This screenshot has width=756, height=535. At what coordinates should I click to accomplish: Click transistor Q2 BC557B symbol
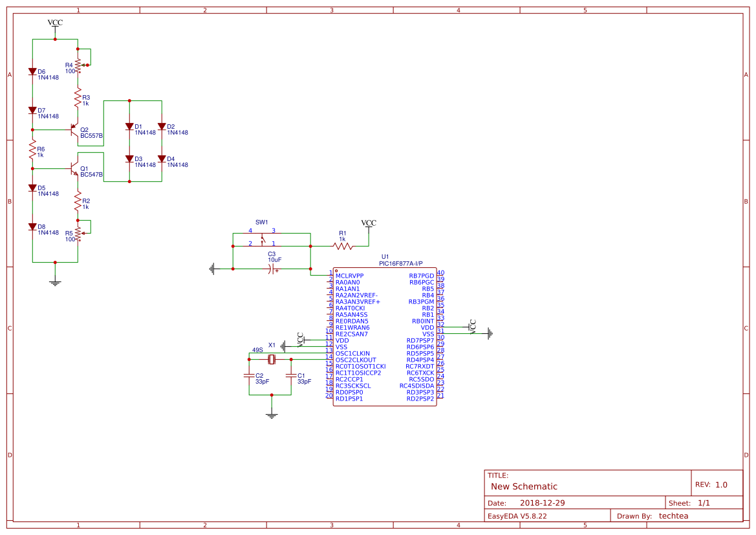[x=74, y=130]
